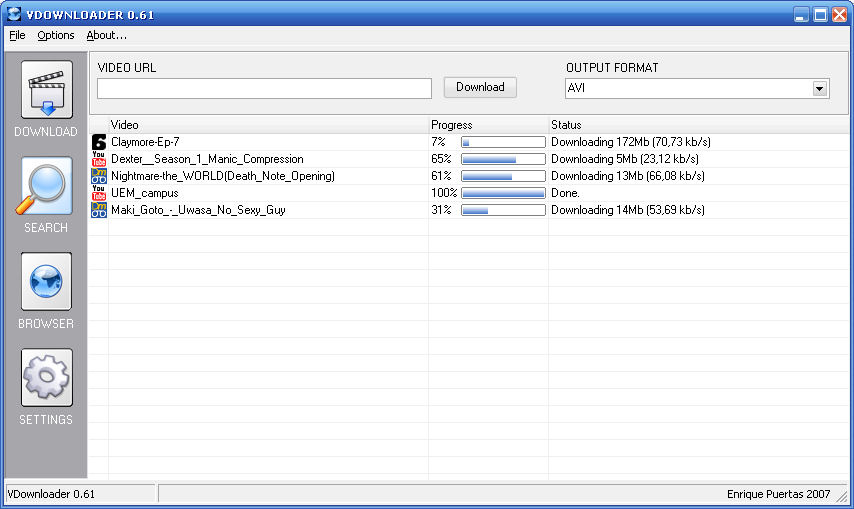Open the About... menu
854x509 pixels.
point(106,35)
